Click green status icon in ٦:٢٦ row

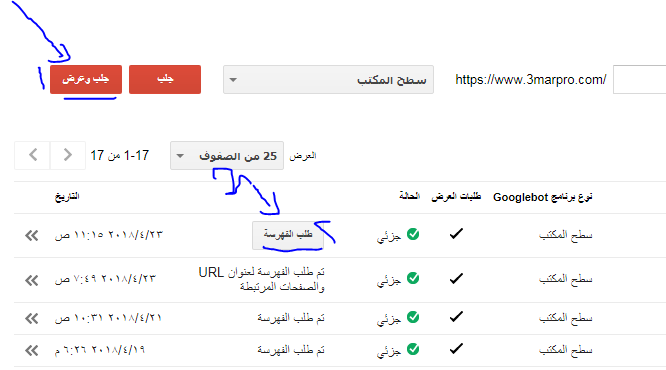(413, 349)
